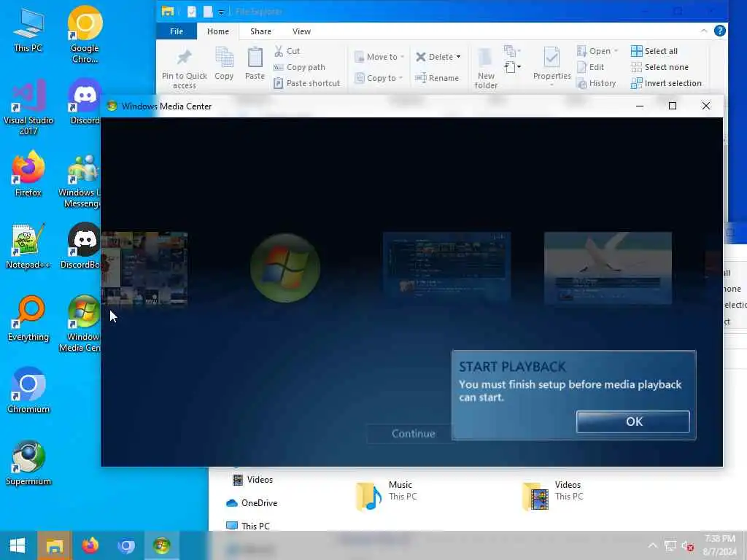
Task: Switch to the Home ribbon tab
Action: (217, 31)
